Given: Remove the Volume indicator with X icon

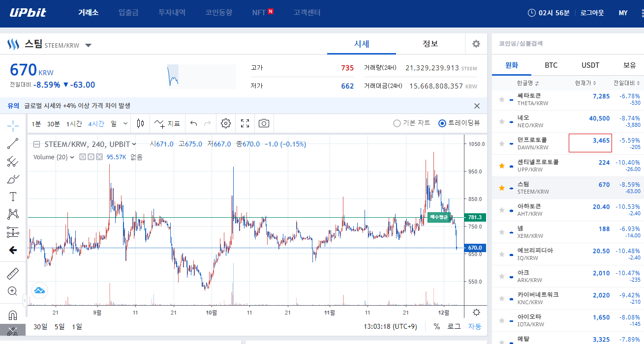Looking at the screenshot, I should 99,157.
